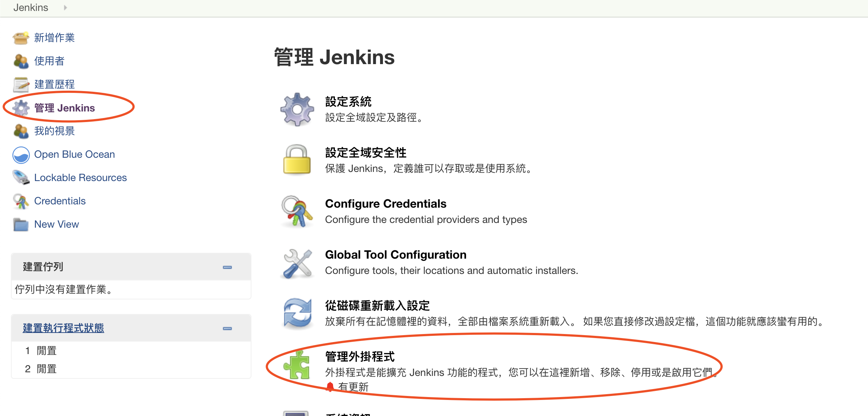Open the 我的視景 link

click(54, 131)
